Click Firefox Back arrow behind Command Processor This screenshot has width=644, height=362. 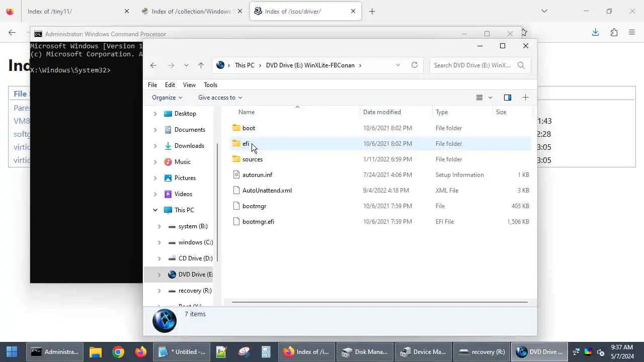[x=12, y=33]
